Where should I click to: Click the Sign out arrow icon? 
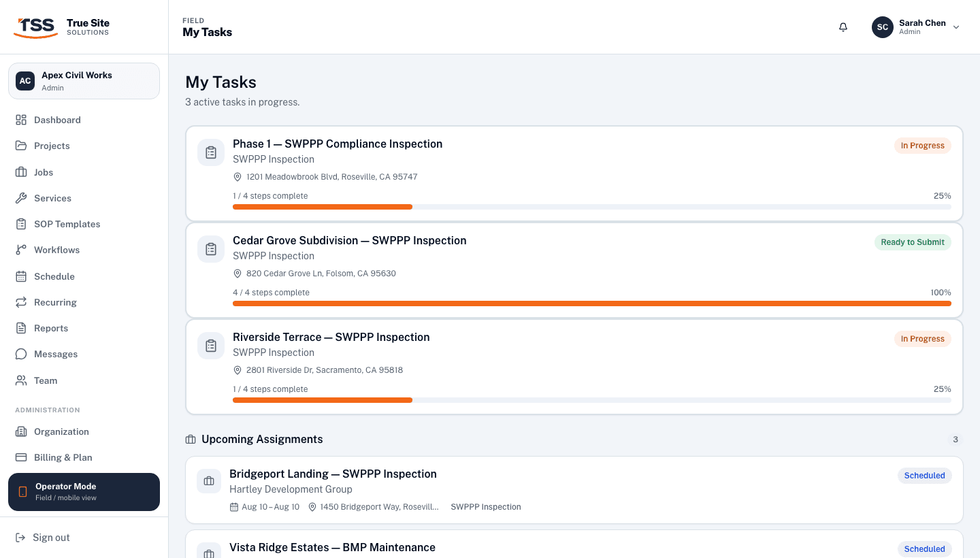click(20, 538)
